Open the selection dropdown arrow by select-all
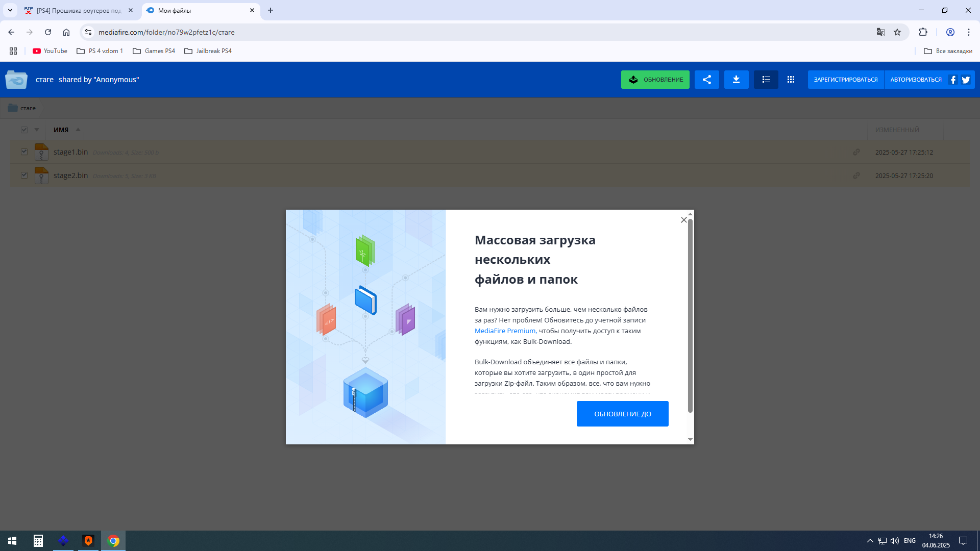 point(37,130)
